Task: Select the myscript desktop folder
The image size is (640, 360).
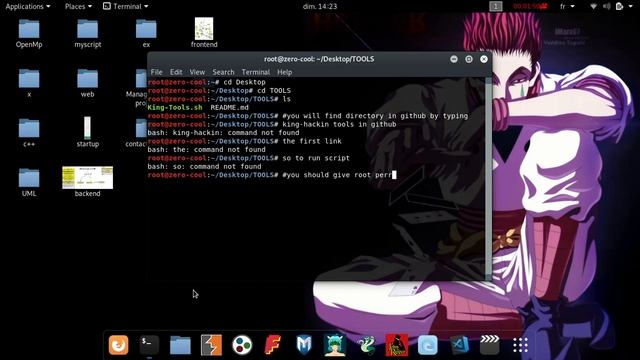Action: [88, 33]
